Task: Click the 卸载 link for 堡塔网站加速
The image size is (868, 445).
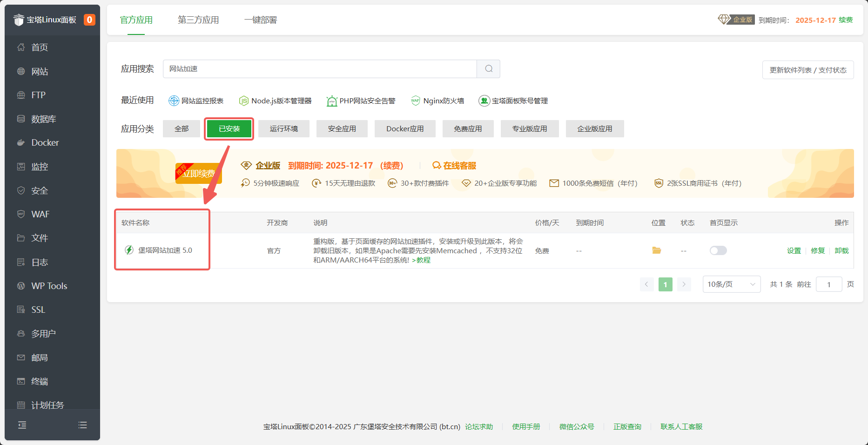Action: 841,250
